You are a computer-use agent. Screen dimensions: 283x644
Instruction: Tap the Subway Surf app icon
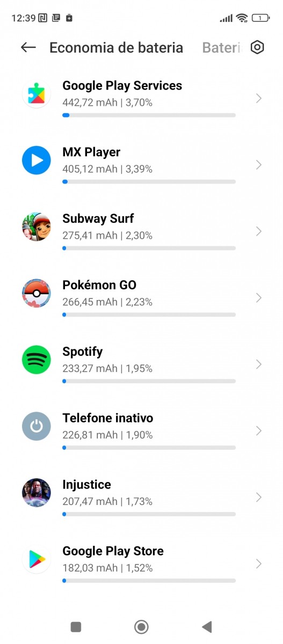[x=37, y=226]
